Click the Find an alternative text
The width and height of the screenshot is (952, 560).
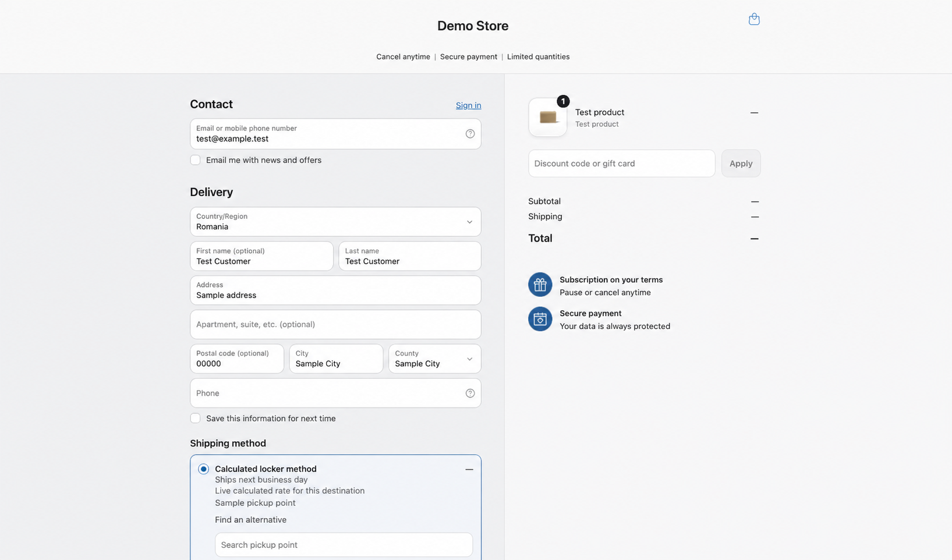250,520
